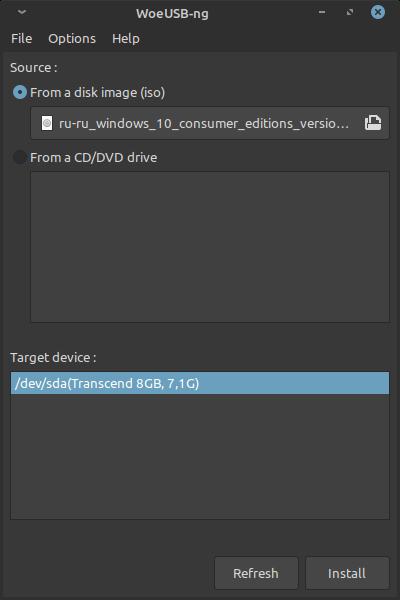Open the window menu chevron in title bar
The width and height of the screenshot is (400, 600).
pyautogui.click(x=22, y=12)
